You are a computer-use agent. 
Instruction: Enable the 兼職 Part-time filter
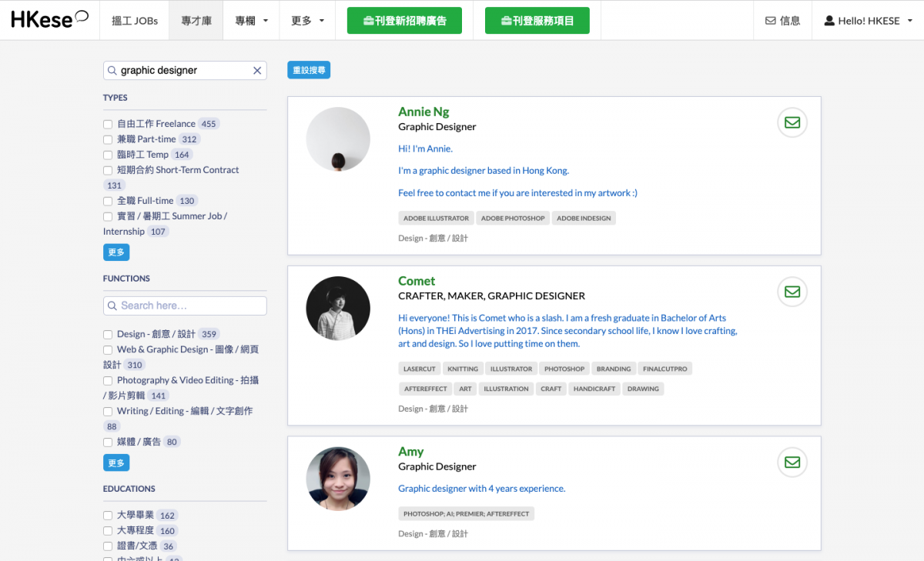(109, 139)
